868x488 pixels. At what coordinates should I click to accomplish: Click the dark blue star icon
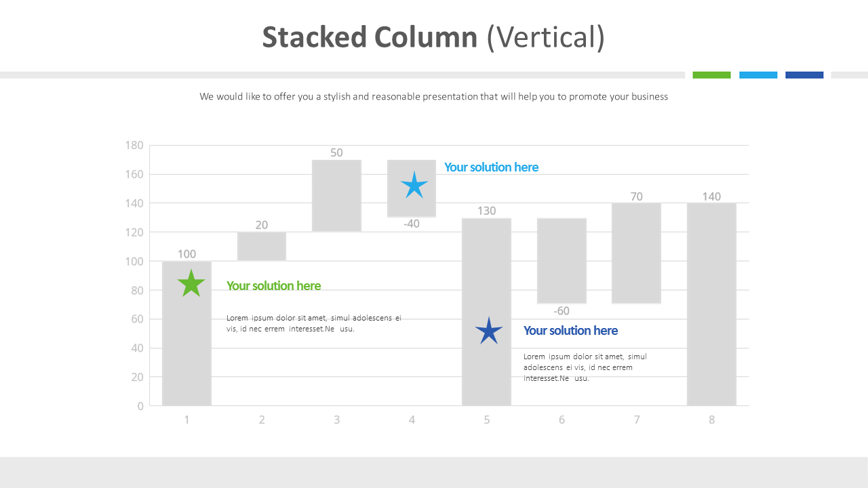click(489, 331)
